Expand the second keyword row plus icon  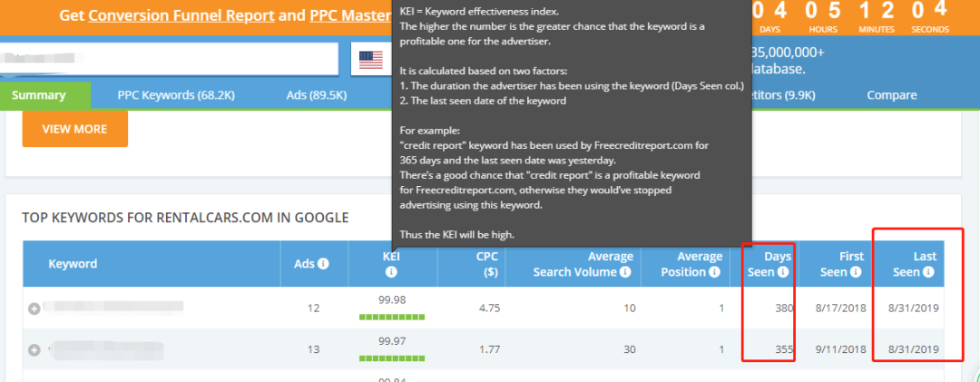click(34, 350)
